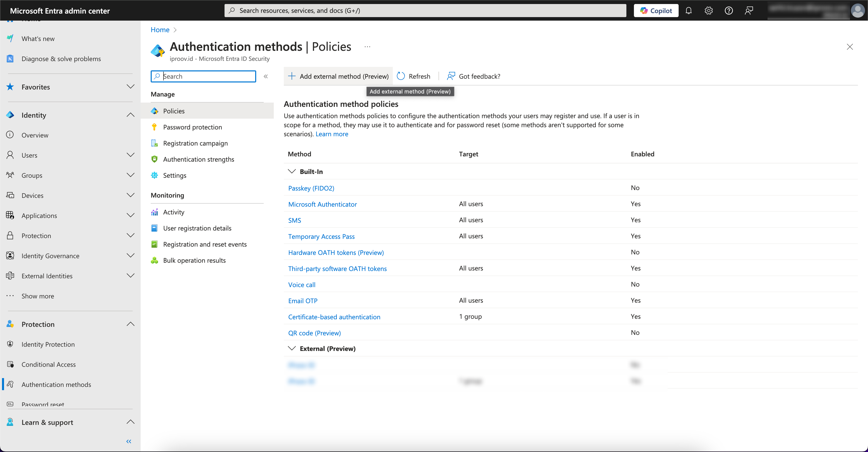This screenshot has width=868, height=452.
Task: Click the Identity Protection shield icon
Action: pyautogui.click(x=10, y=344)
